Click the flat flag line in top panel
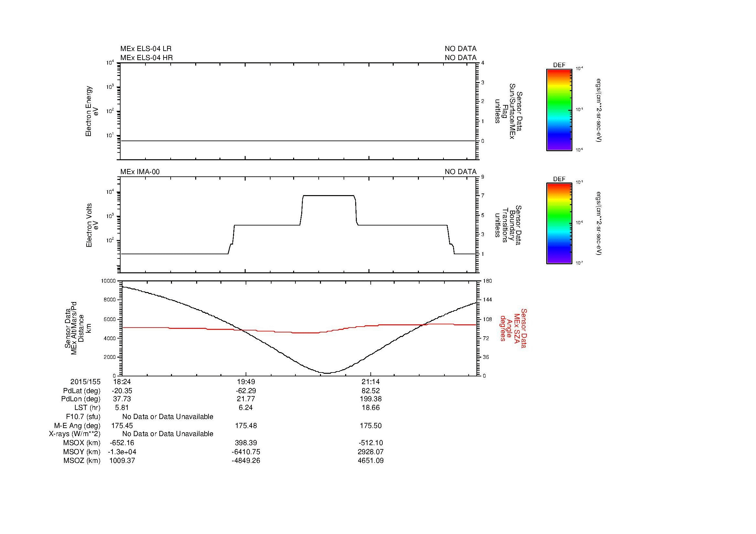756x534 pixels. tap(298, 141)
